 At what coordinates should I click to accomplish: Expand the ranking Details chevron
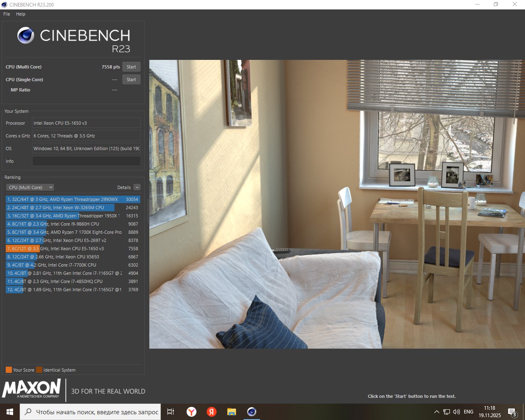(x=137, y=187)
